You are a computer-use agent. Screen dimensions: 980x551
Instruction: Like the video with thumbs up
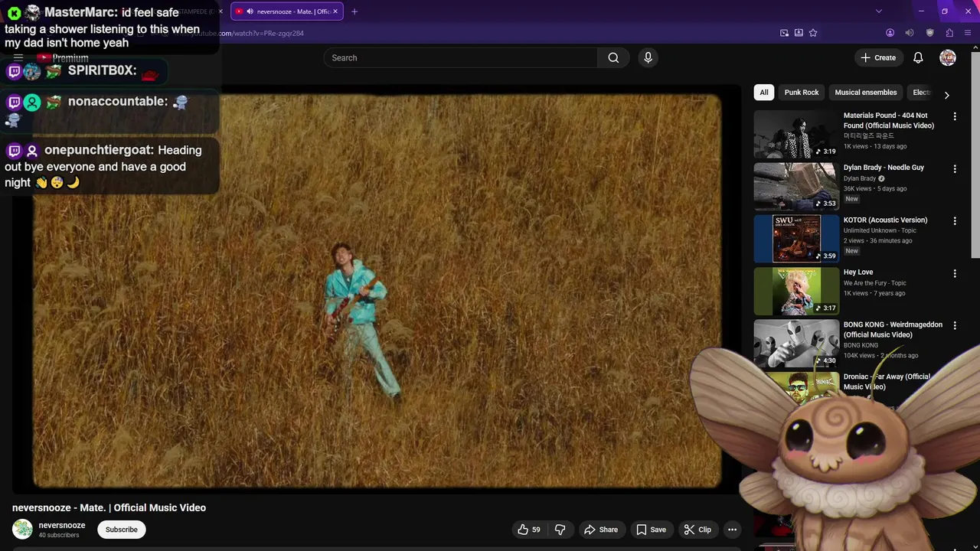point(529,530)
